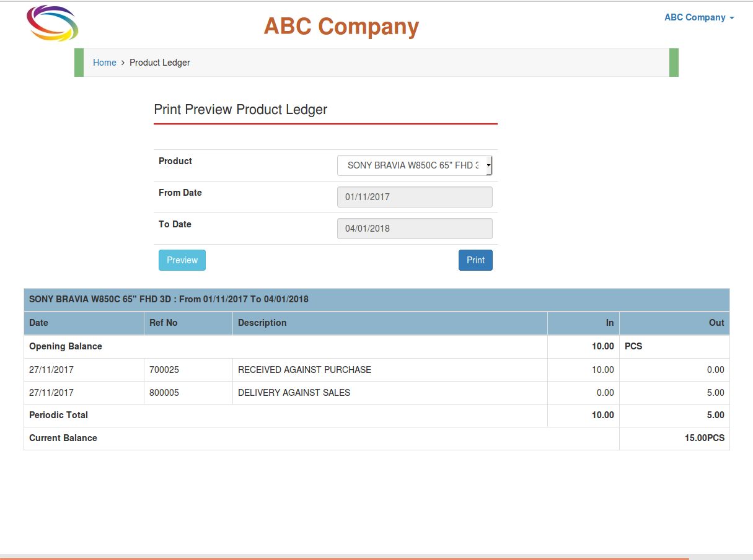Expand the Product selection dropdown
The width and height of the screenshot is (753, 560).
click(x=415, y=165)
